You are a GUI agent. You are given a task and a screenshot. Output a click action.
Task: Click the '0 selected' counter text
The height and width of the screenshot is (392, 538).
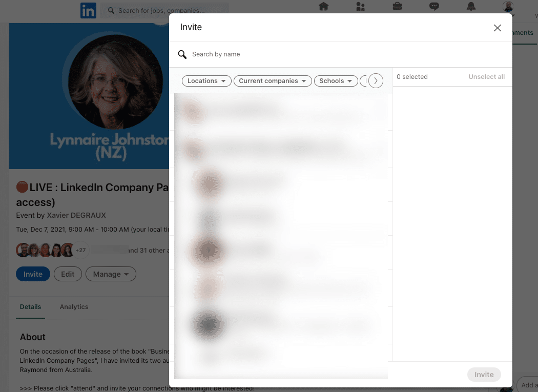[412, 77]
